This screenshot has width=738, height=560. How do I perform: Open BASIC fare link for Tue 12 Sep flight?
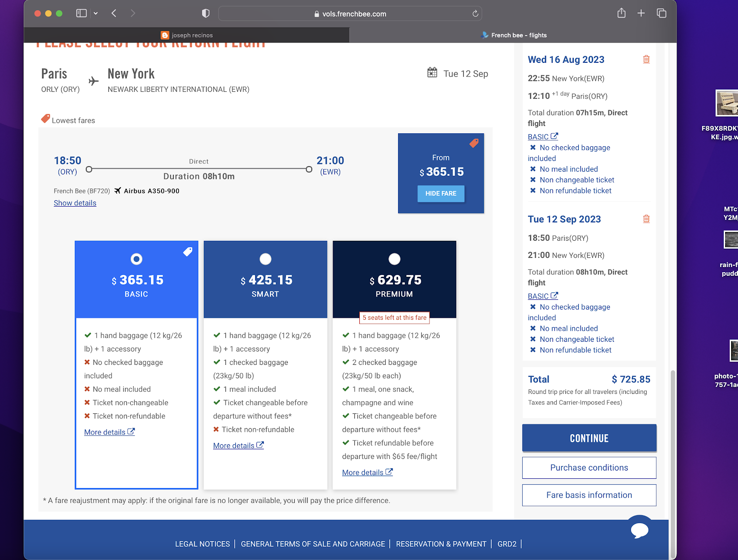(x=543, y=296)
